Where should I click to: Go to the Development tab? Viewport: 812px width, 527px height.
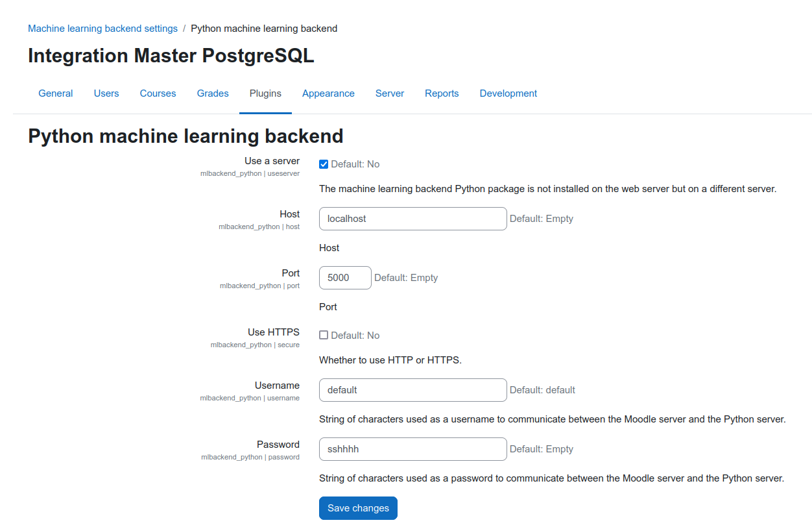tap(508, 93)
